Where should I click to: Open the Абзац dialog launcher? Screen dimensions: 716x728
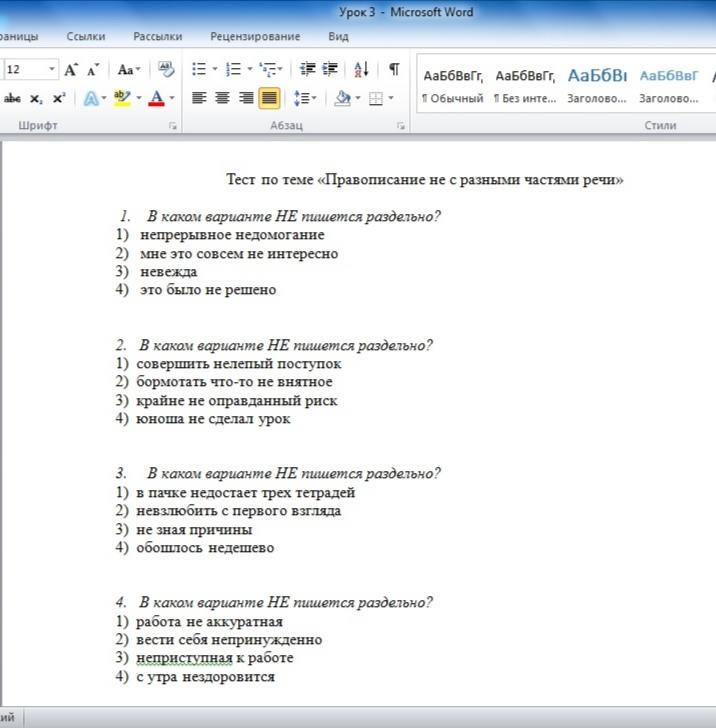point(401,126)
